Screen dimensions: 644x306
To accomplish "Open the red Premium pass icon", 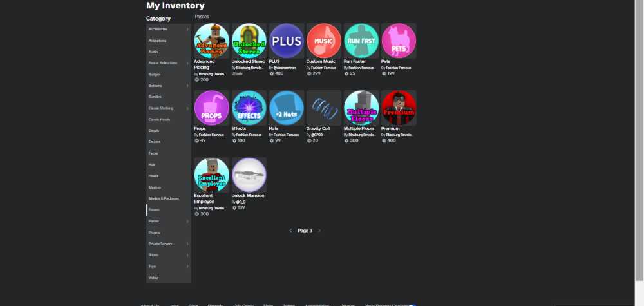I will pos(399,108).
